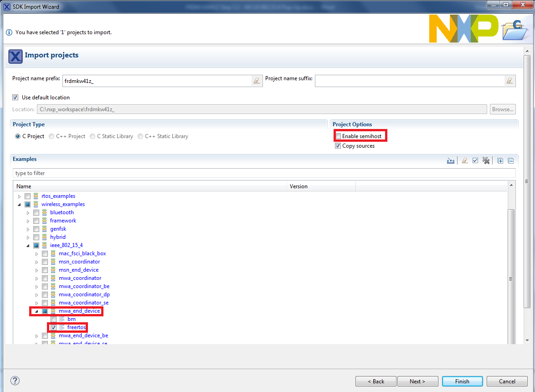Click in the type to filter field
535x392 pixels.
[x=264, y=173]
